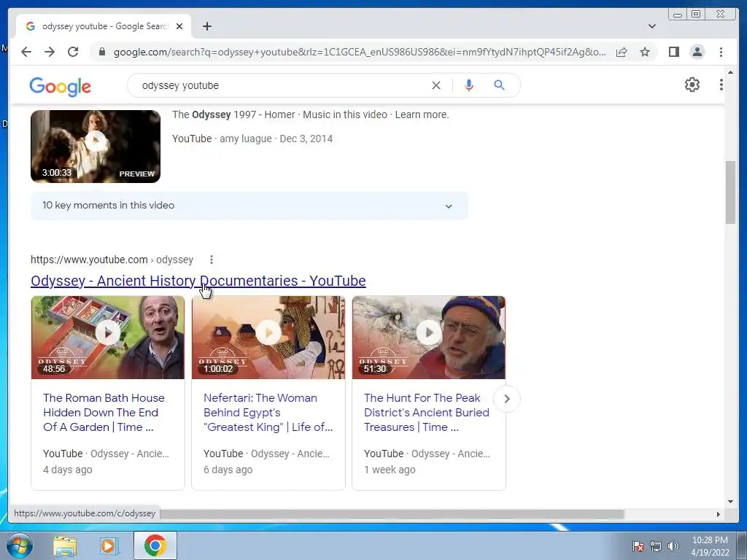Click '4 days ago' on Roman Bath card
The image size is (747, 560).
click(x=68, y=470)
